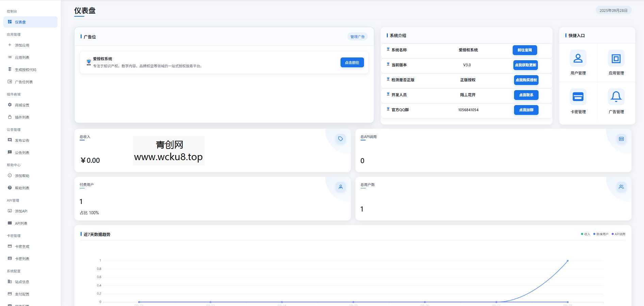Click the chart data point at peak
The width and height of the screenshot is (644, 306).
pos(567,261)
